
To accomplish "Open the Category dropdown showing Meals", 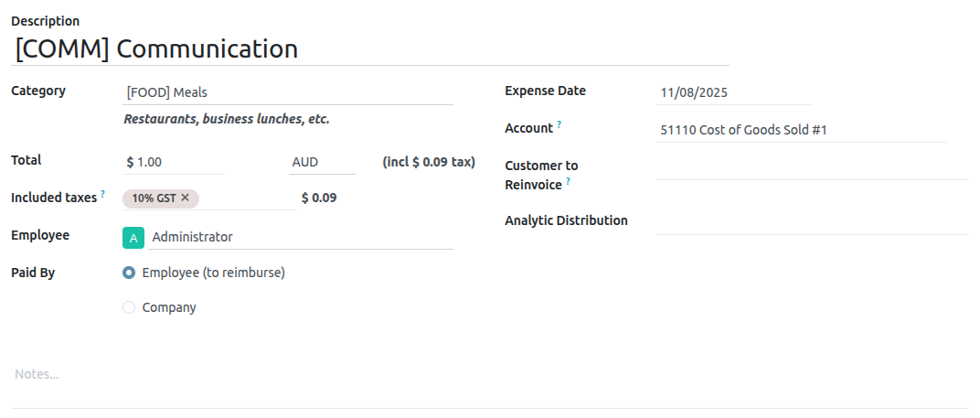I will pyautogui.click(x=288, y=92).
